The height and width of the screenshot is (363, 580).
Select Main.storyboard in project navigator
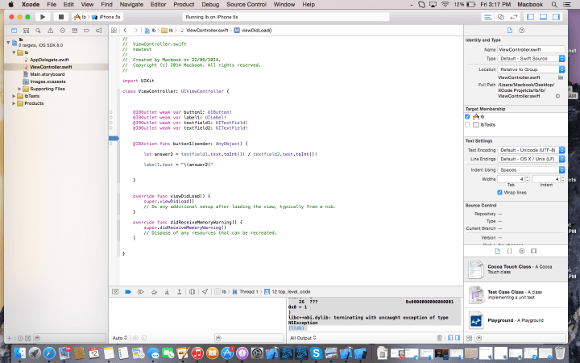pyautogui.click(x=47, y=74)
